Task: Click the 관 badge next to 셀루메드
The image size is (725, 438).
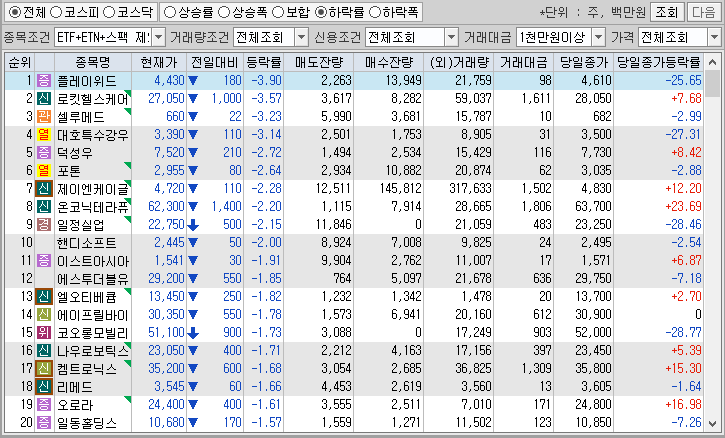Action: point(44,117)
